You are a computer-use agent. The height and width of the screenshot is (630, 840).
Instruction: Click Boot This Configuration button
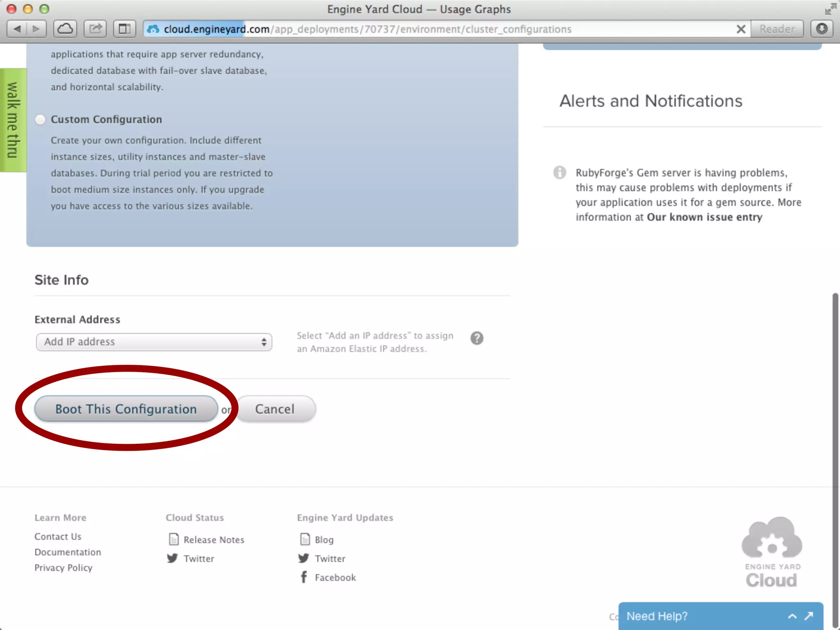126,409
